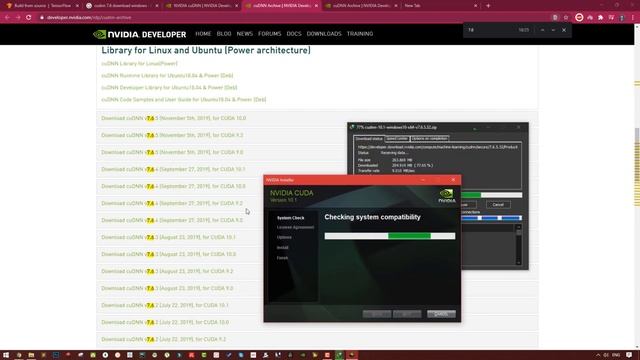Screen dimensions: 640x360
Task: Click the browser forward arrow
Action: click(18, 18)
